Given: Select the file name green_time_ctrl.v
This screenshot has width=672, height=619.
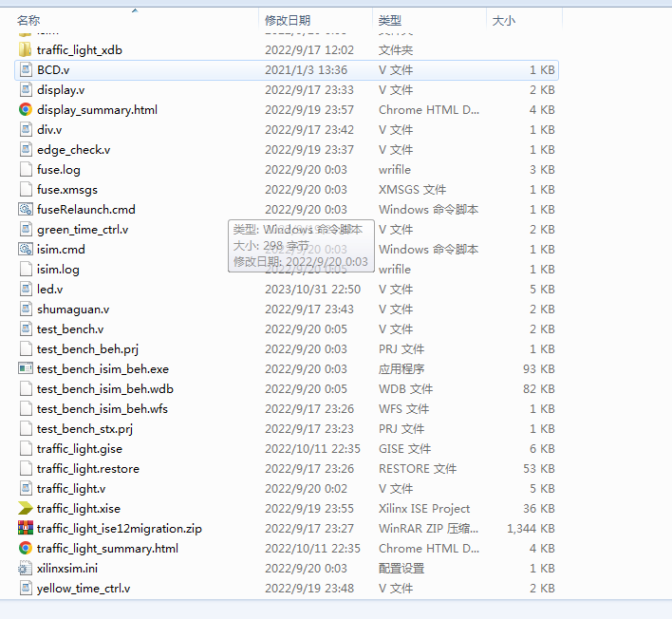Looking at the screenshot, I should (x=83, y=230).
